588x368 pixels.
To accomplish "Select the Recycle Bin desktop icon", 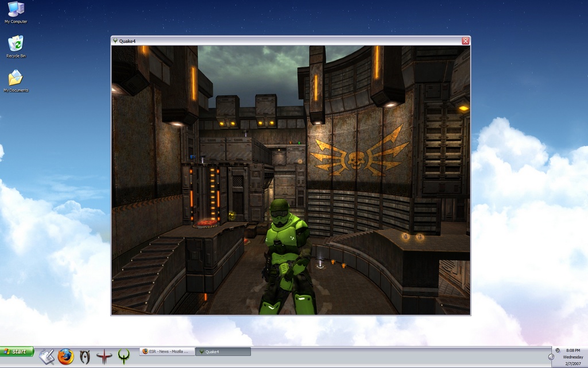I will point(16,44).
